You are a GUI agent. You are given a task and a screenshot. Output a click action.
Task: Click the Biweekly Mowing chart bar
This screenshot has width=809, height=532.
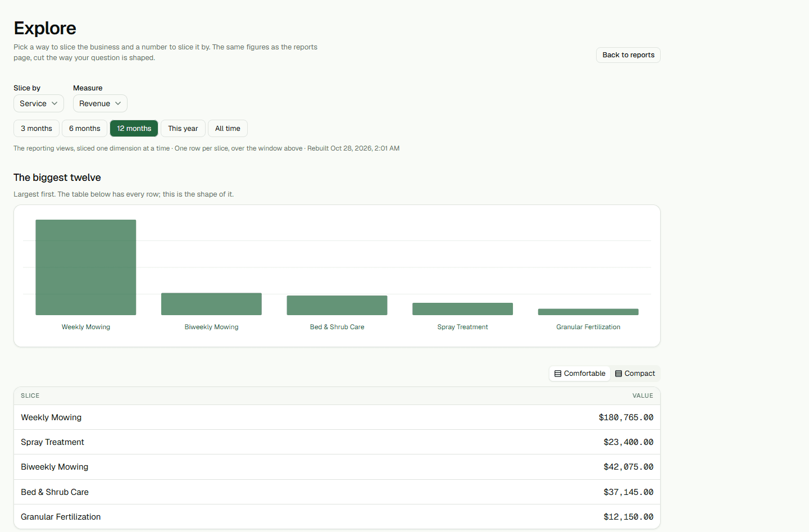(x=211, y=304)
